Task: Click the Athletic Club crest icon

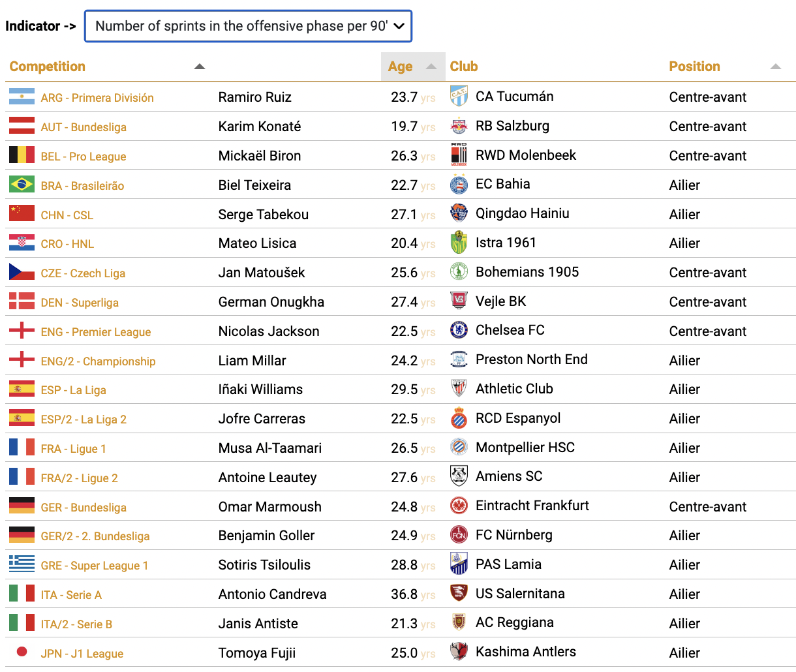Action: pyautogui.click(x=459, y=389)
